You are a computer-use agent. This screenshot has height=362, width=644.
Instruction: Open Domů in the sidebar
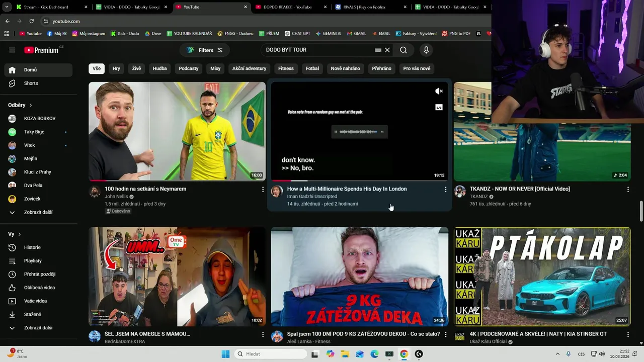[x=38, y=70]
